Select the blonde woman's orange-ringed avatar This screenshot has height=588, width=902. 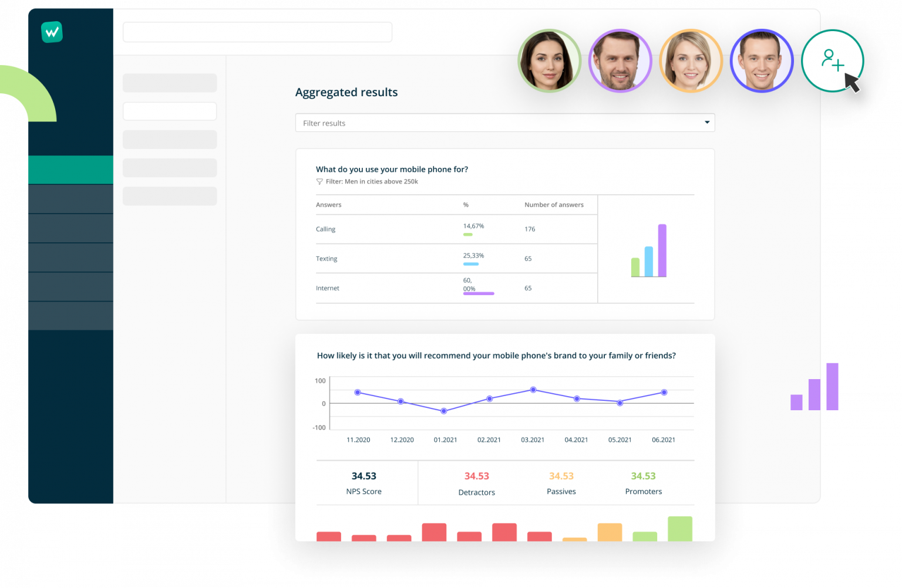tap(691, 61)
